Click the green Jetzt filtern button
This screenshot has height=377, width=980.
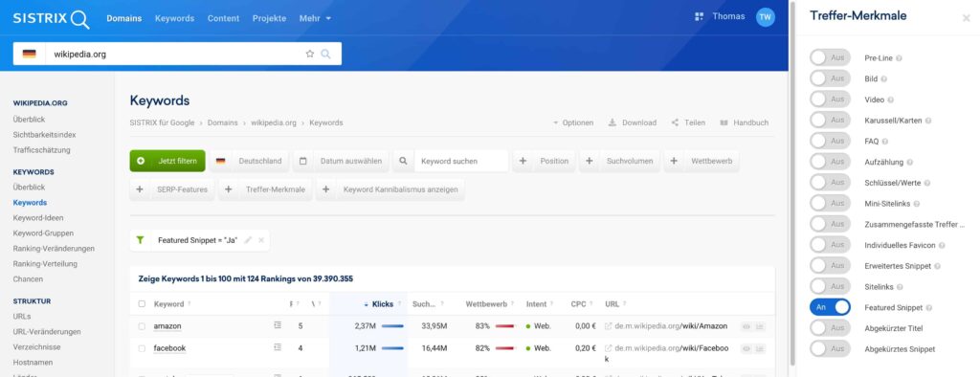167,161
